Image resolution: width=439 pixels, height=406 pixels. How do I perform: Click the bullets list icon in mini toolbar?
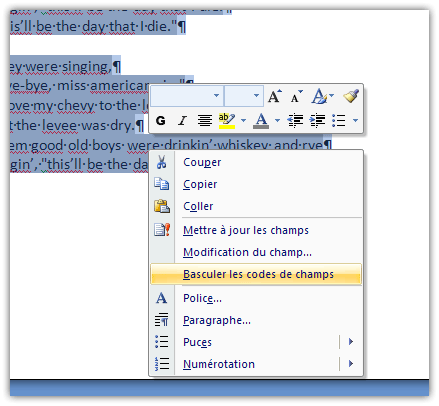click(x=339, y=120)
